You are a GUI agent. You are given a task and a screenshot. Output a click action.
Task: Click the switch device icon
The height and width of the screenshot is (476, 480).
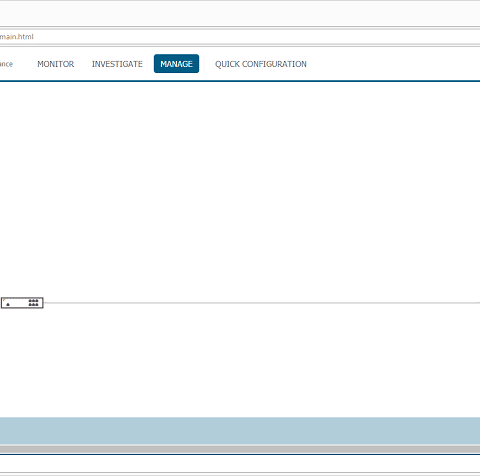[x=22, y=303]
